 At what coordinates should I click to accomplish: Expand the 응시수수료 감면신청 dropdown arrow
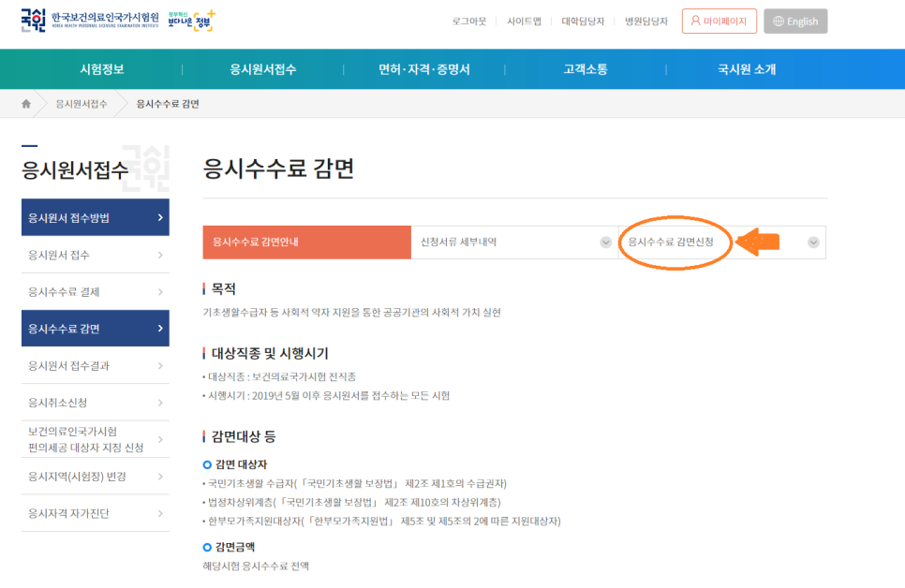812,243
